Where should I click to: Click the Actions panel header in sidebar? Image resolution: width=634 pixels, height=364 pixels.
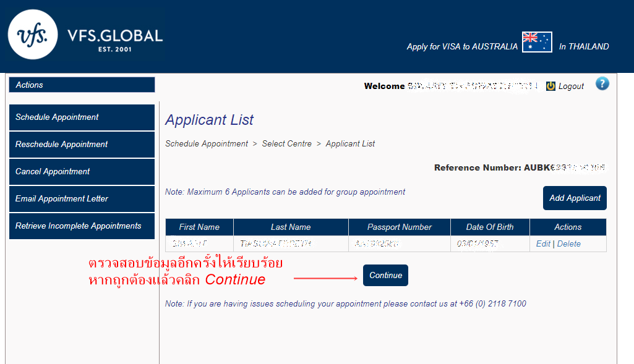(x=82, y=85)
